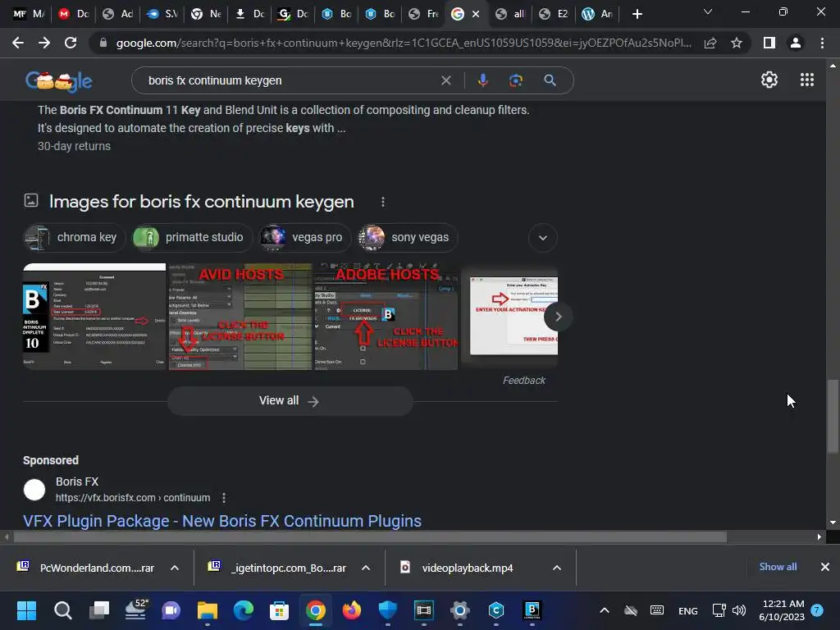Open the Windows Start menu
Viewport: 840px width, 630px height.
pos(26,610)
